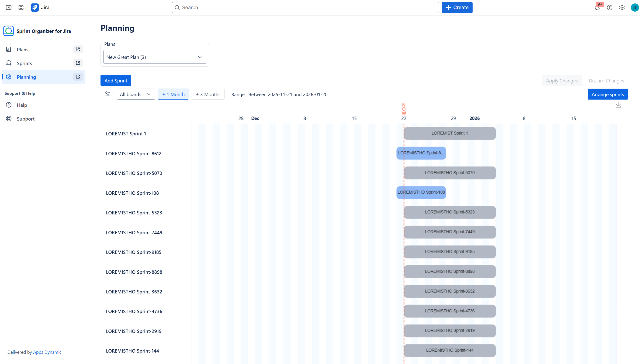Collapse the sidebar panel icon
The width and height of the screenshot is (640, 364).
point(8,8)
